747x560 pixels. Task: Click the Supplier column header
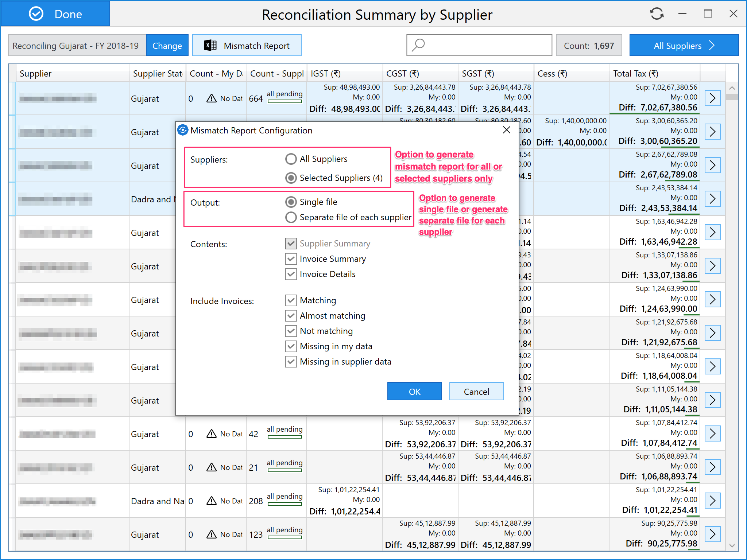(36, 74)
